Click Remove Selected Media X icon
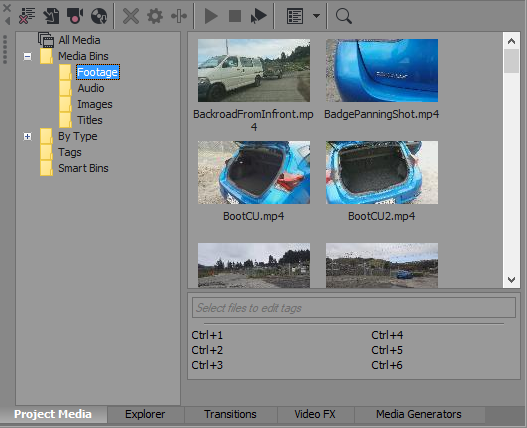Image resolution: width=527 pixels, height=428 pixels. [x=131, y=16]
